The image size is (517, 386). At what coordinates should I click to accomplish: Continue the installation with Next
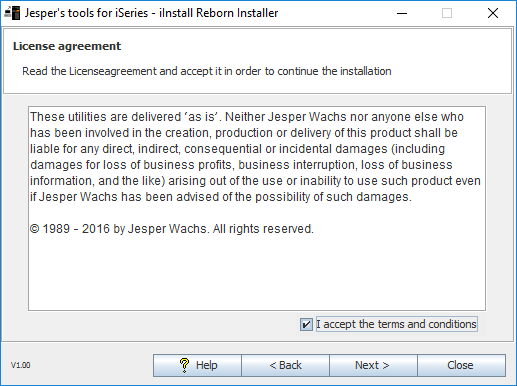point(373,365)
